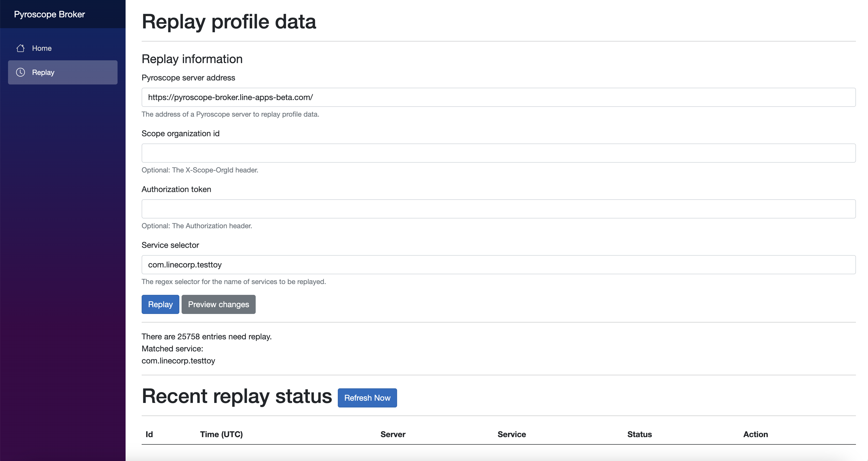Start replay with the blue Replay button
Viewport: 868px width, 461px height.
(x=160, y=304)
